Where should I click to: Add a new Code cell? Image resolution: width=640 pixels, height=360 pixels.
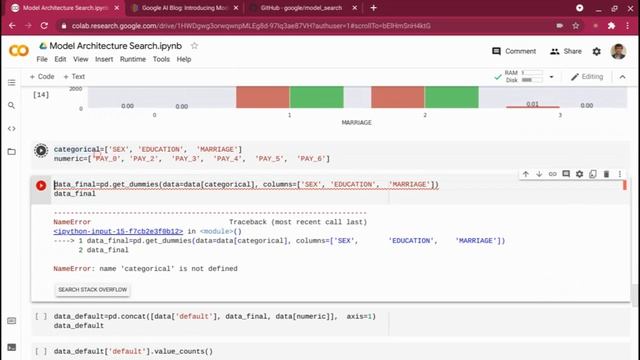click(x=42, y=76)
